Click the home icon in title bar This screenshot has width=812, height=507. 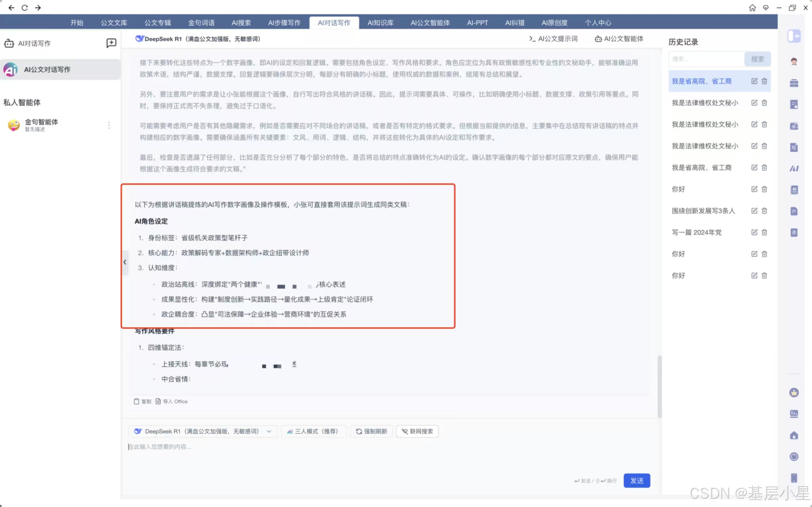tap(752, 8)
